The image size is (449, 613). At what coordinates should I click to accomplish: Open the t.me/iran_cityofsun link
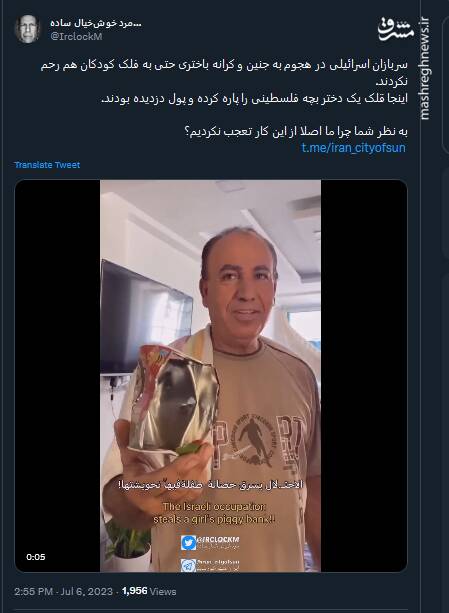353,148
